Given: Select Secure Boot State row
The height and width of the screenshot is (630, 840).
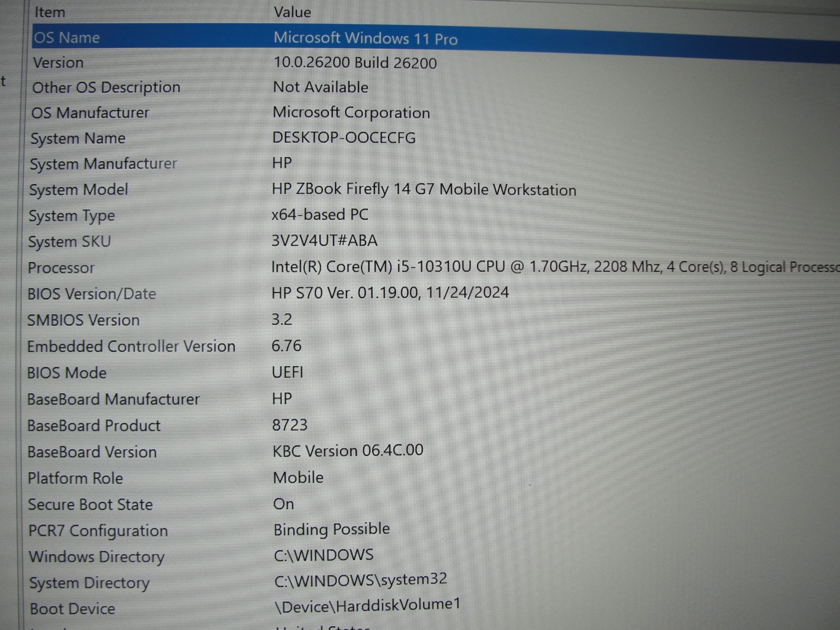Looking at the screenshot, I should tap(90, 505).
